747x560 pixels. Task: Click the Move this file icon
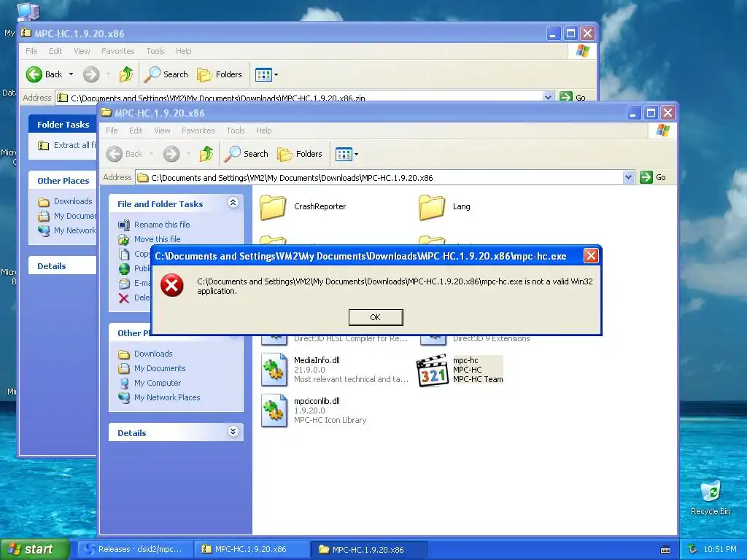pyautogui.click(x=124, y=239)
